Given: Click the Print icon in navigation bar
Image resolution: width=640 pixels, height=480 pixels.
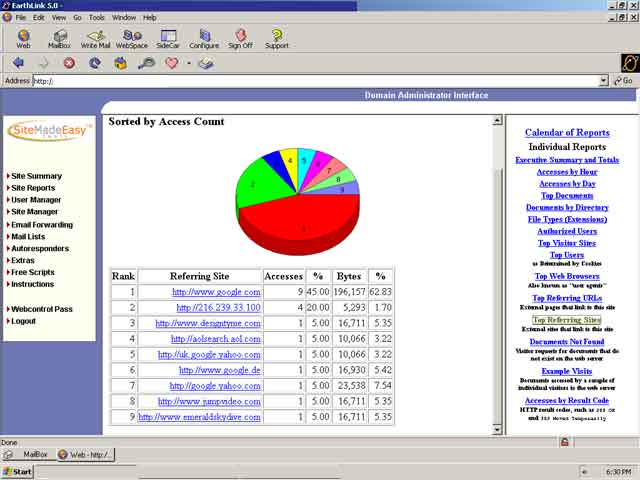Looking at the screenshot, I should (x=205, y=62).
